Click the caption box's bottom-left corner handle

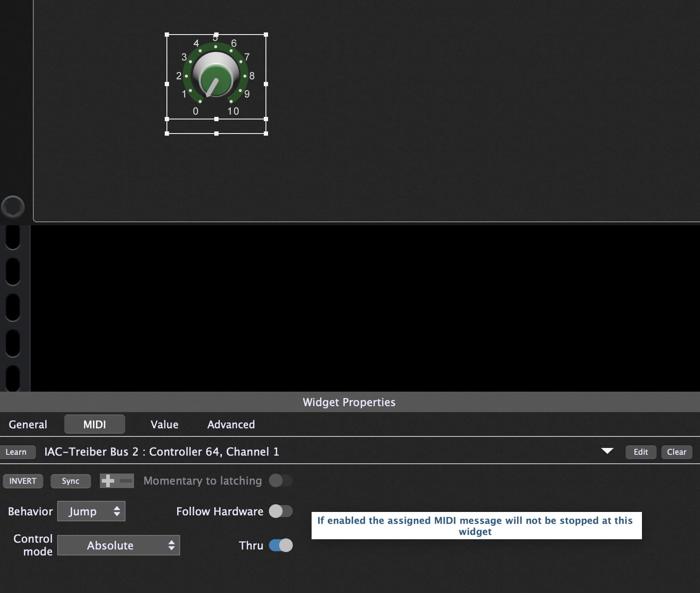coord(167,134)
